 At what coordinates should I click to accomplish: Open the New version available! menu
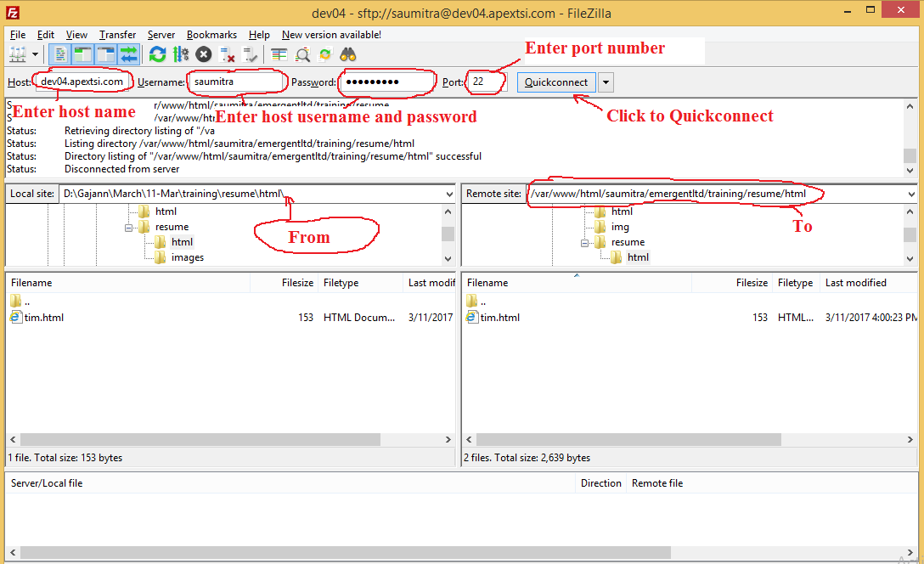pyautogui.click(x=331, y=35)
